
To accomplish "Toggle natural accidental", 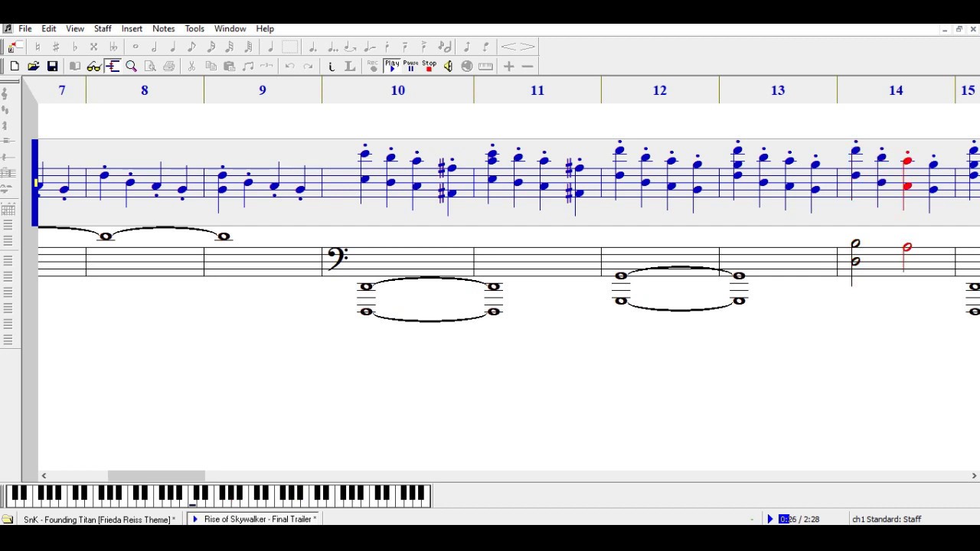I will coord(38,47).
